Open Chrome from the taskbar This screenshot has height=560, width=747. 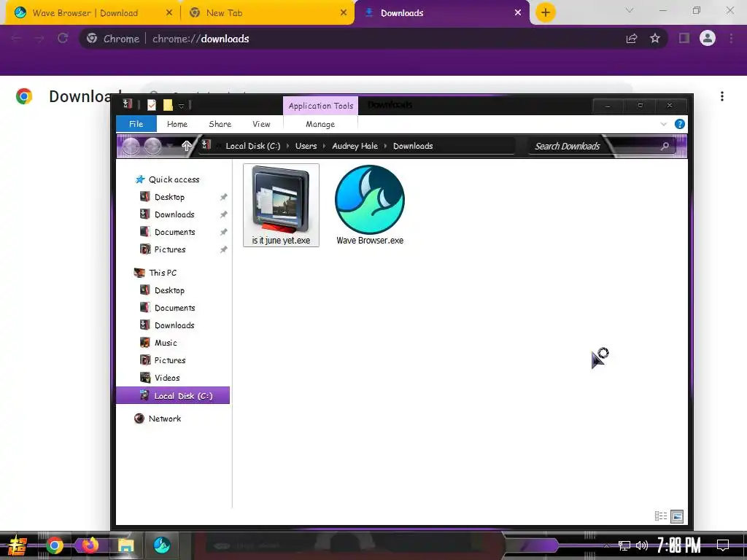point(54,545)
